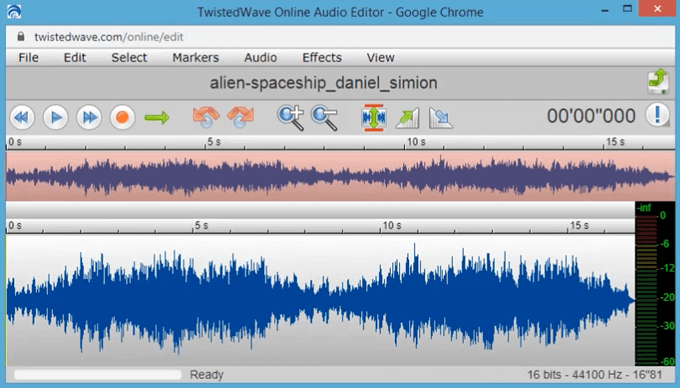Open the View menu

point(381,58)
